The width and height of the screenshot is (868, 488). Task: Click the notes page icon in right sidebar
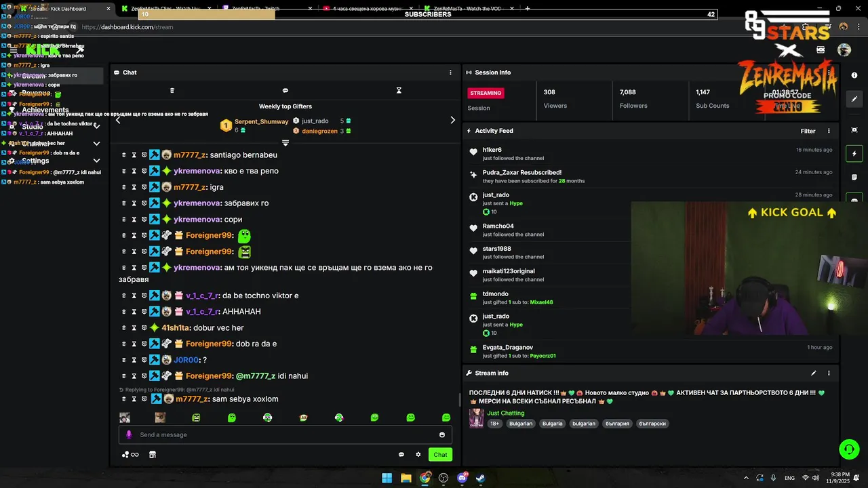(854, 178)
